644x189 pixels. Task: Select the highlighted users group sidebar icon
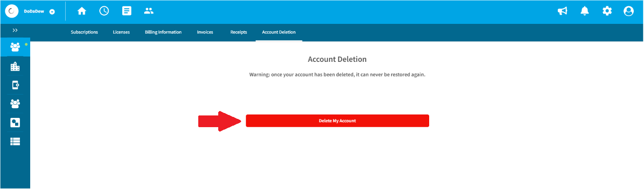coord(15,47)
